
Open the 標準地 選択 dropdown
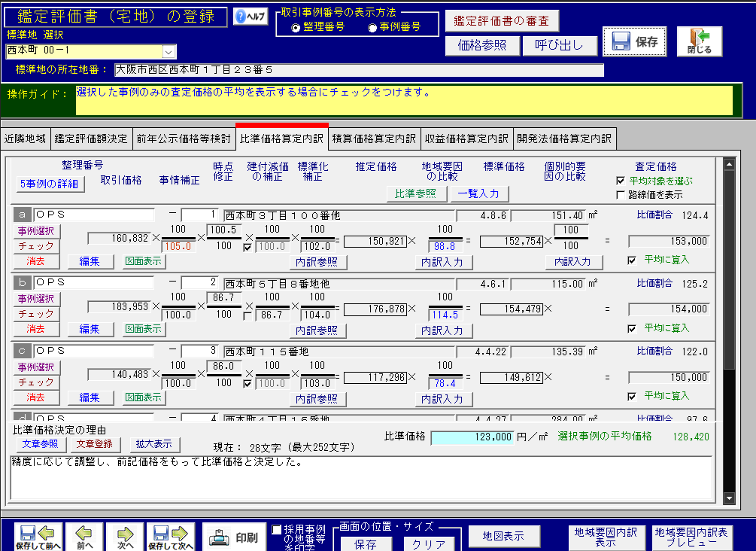click(169, 51)
